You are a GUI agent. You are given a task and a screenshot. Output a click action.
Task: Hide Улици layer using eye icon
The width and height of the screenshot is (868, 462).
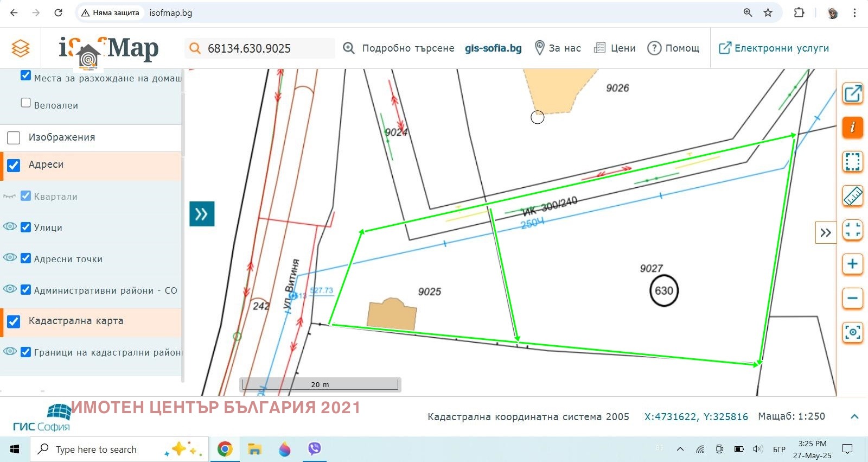click(10, 227)
